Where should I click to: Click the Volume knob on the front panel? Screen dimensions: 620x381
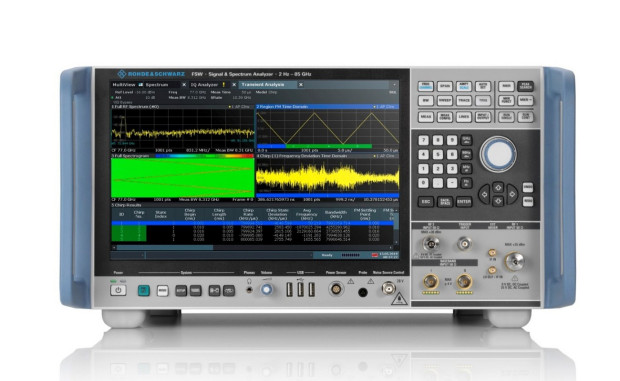point(267,290)
